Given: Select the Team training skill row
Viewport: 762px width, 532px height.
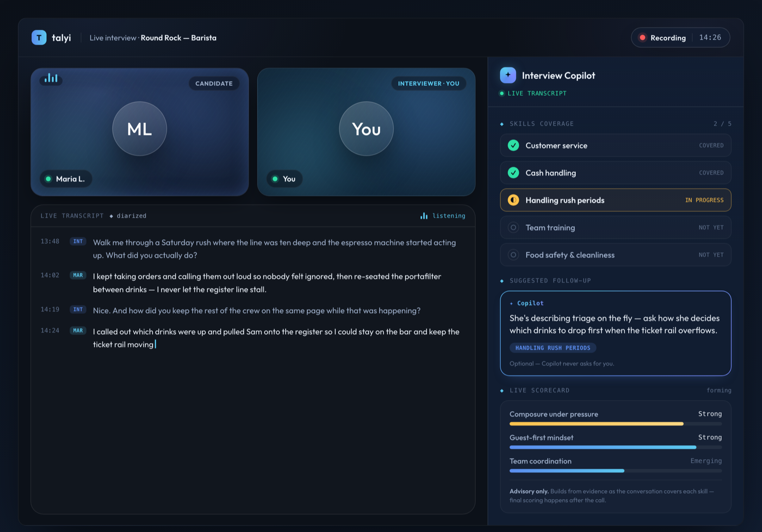Looking at the screenshot, I should (x=616, y=227).
